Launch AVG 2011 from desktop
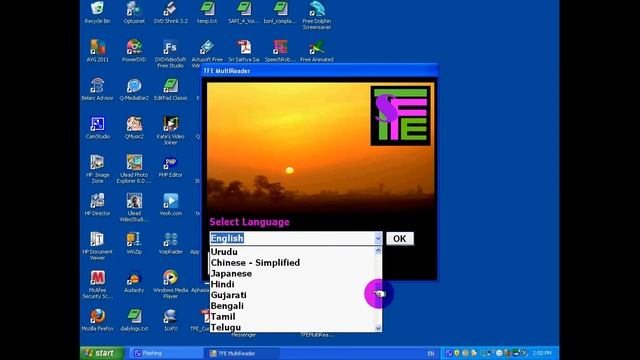Image resolution: width=640 pixels, height=360 pixels. pos(98,51)
